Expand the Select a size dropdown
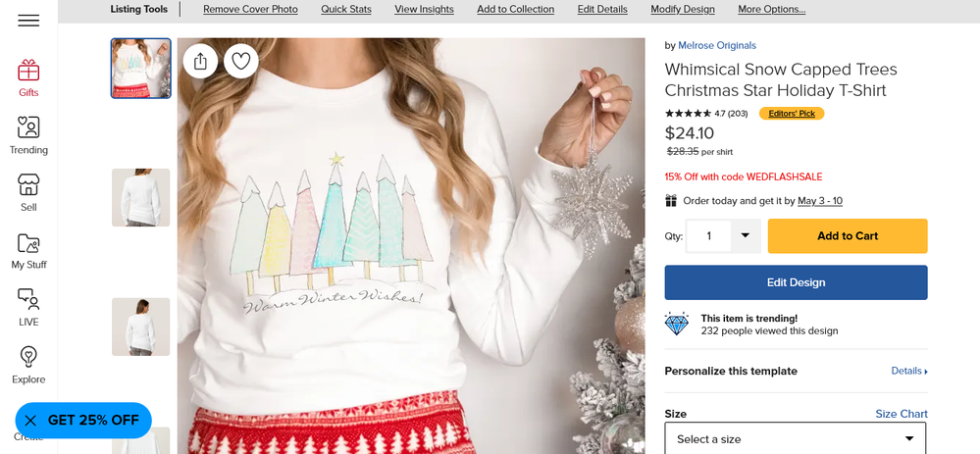The width and height of the screenshot is (980, 454). coord(795,438)
